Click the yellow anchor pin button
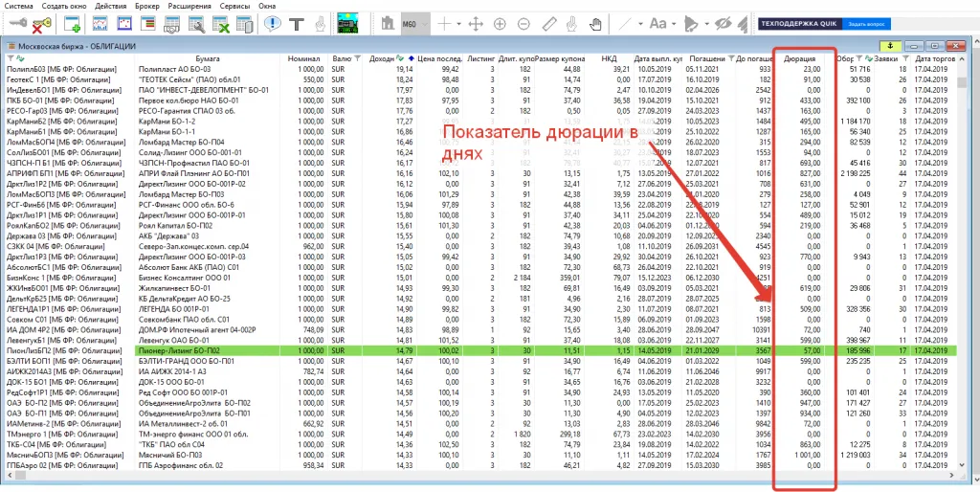 pos(891,46)
